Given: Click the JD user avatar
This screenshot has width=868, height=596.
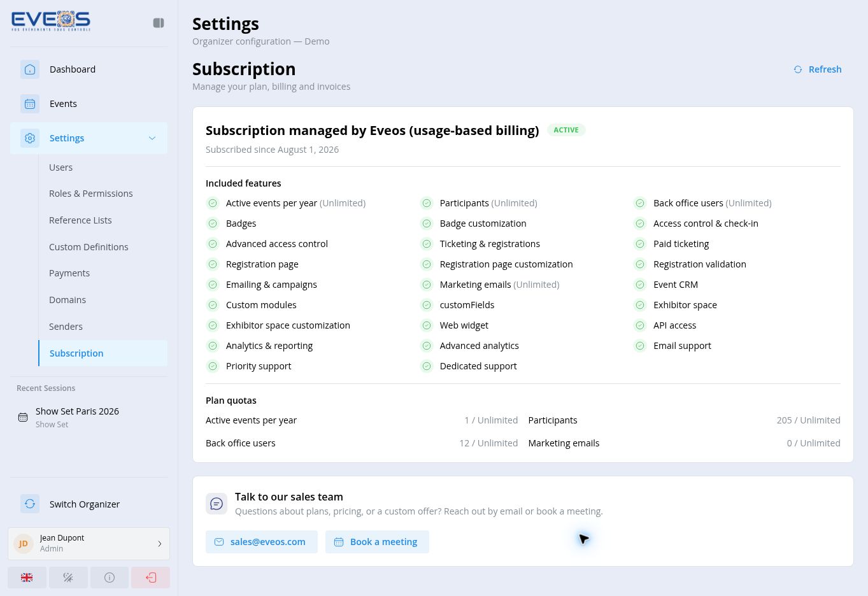Looking at the screenshot, I should click(x=24, y=543).
